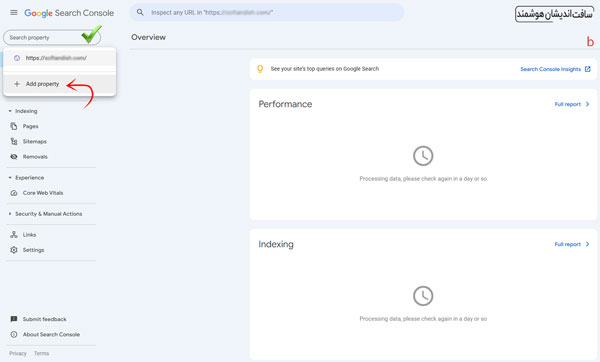Image resolution: width=600 pixels, height=362 pixels.
Task: Click the Removals crossed-eye icon
Action: tap(14, 157)
